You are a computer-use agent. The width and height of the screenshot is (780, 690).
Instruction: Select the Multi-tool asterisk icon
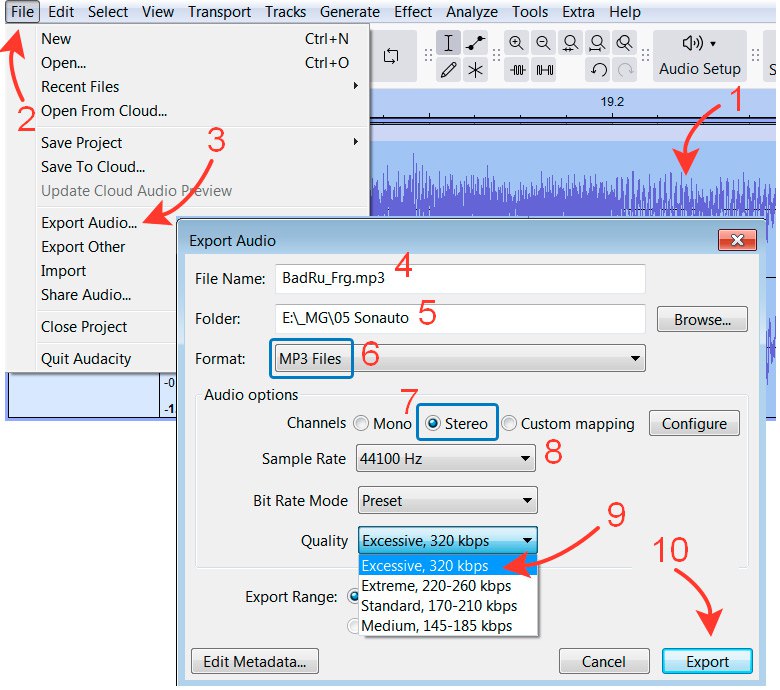475,70
